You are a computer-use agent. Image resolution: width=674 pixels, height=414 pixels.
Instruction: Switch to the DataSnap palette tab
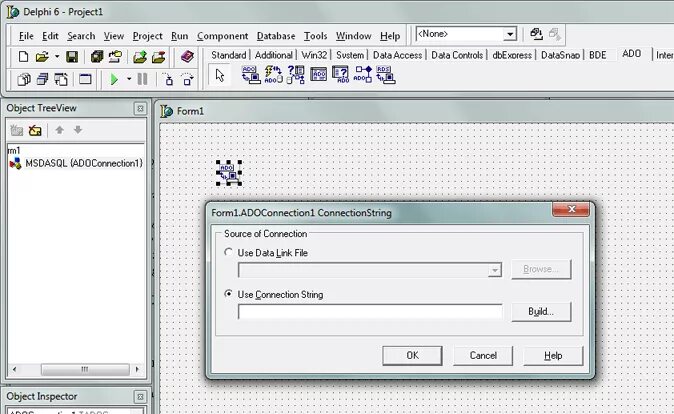tap(560, 55)
